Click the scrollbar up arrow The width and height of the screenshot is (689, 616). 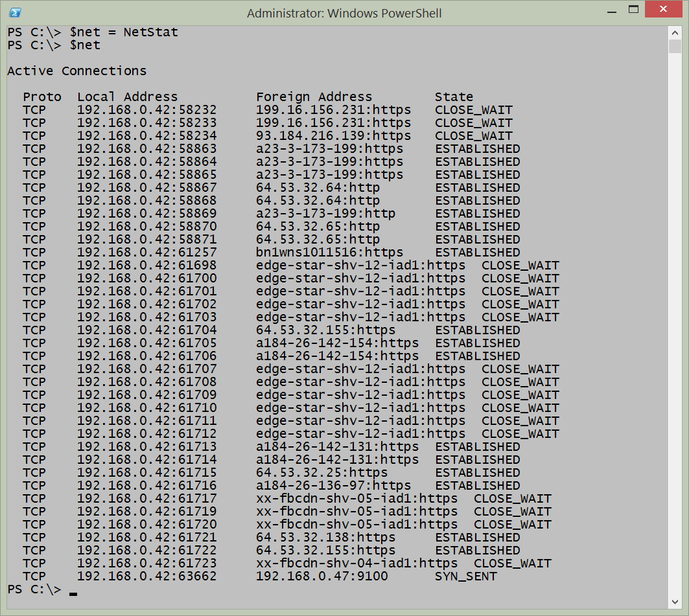(x=675, y=32)
